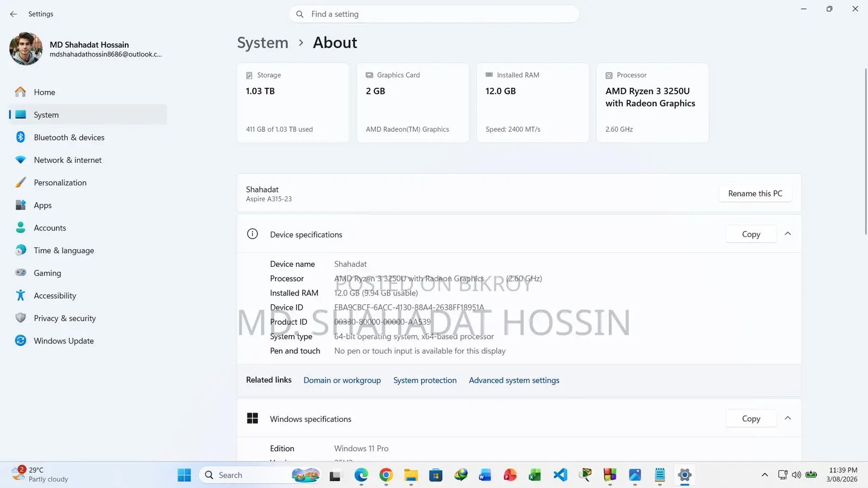Image resolution: width=868 pixels, height=488 pixels.
Task: Collapse the Device specifications section
Action: [788, 234]
